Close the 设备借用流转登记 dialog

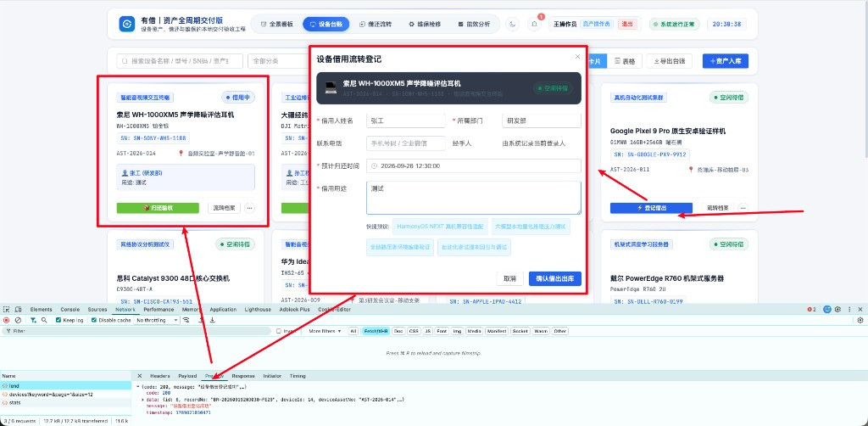(x=577, y=57)
